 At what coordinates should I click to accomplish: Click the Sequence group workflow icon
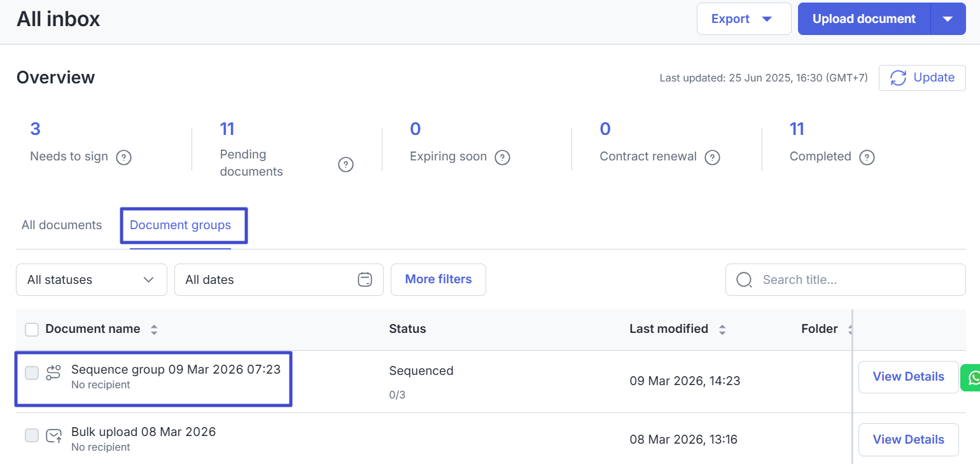point(53,373)
